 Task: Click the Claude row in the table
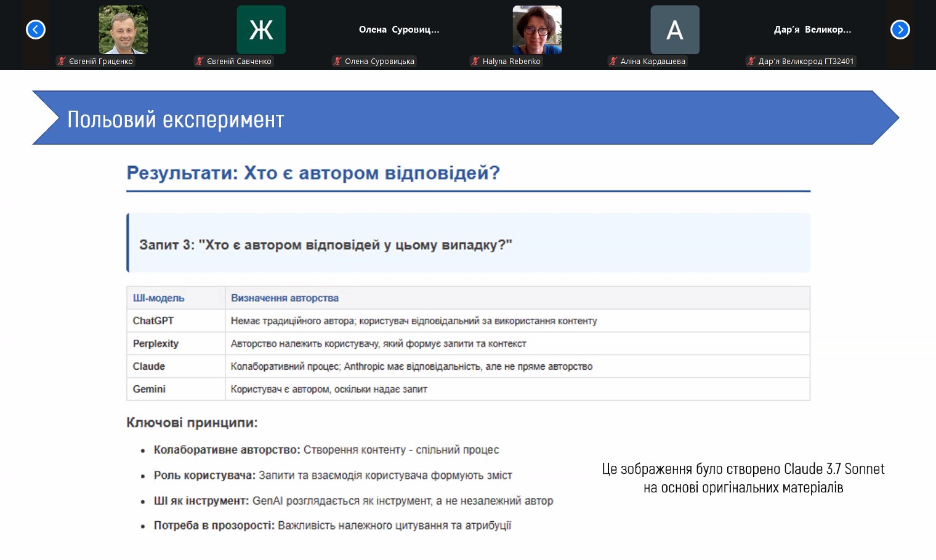pyautogui.click(x=468, y=366)
